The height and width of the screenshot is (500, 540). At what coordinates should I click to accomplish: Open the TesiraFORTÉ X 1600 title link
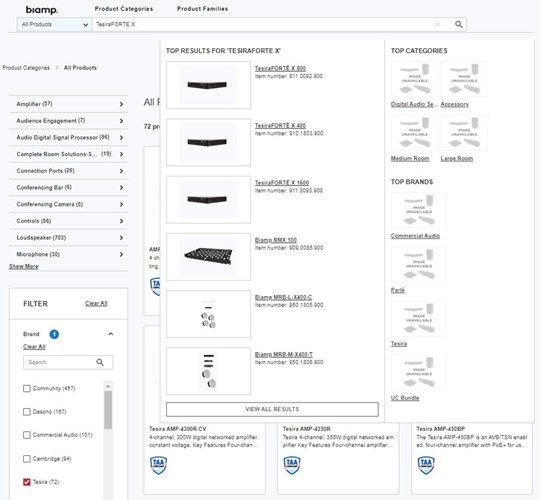point(282,183)
